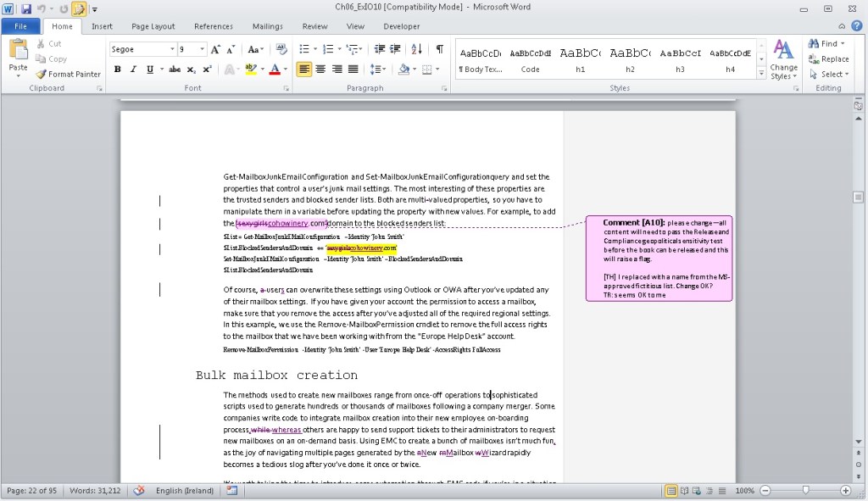This screenshot has height=501, width=868.
Task: Open the Review tab
Action: tap(314, 26)
